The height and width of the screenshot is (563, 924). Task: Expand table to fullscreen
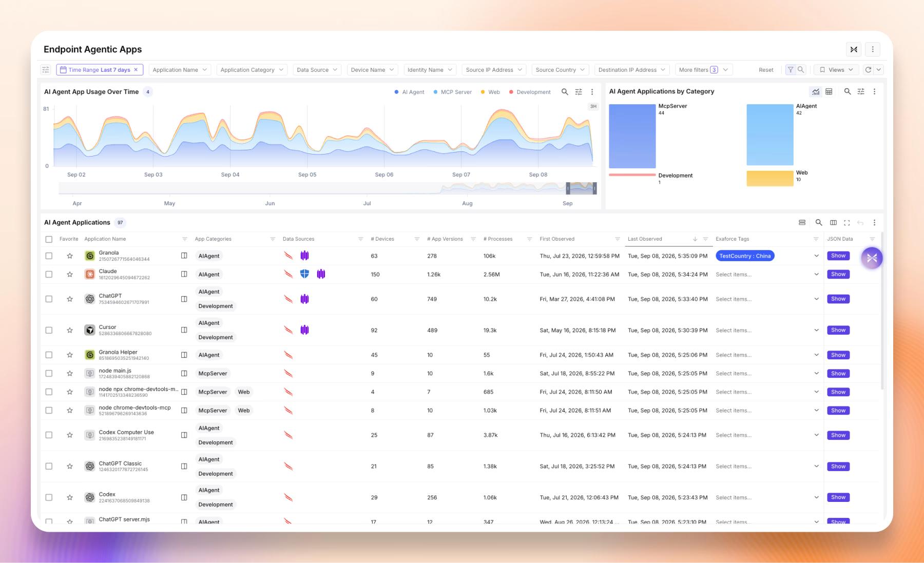(x=847, y=222)
